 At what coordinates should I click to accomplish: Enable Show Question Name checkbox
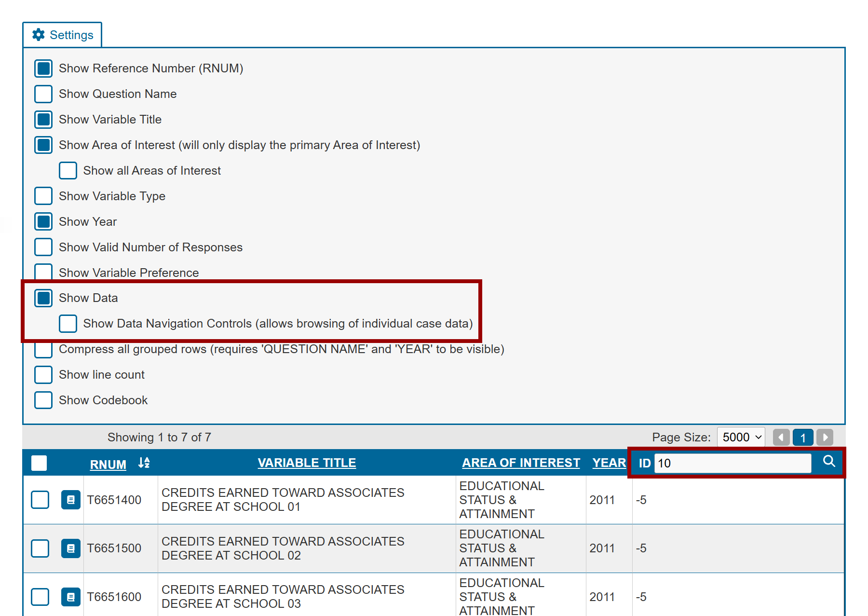coord(43,94)
